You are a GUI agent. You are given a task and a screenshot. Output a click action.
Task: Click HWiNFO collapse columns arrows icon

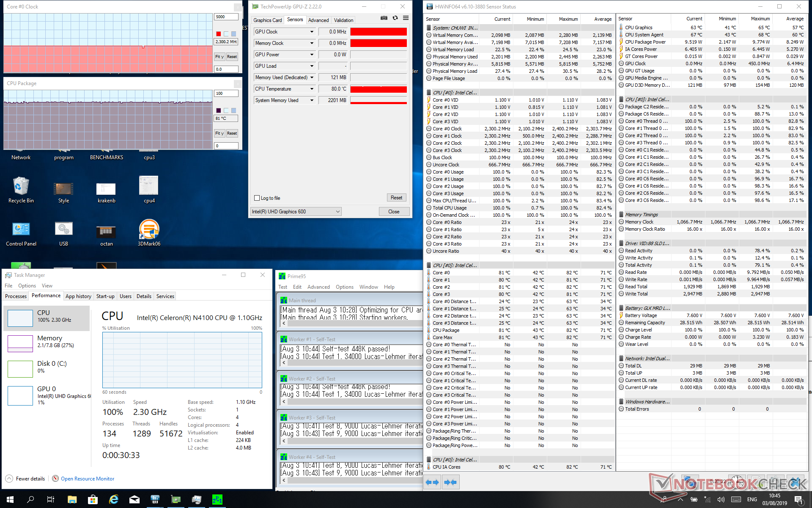coord(451,482)
